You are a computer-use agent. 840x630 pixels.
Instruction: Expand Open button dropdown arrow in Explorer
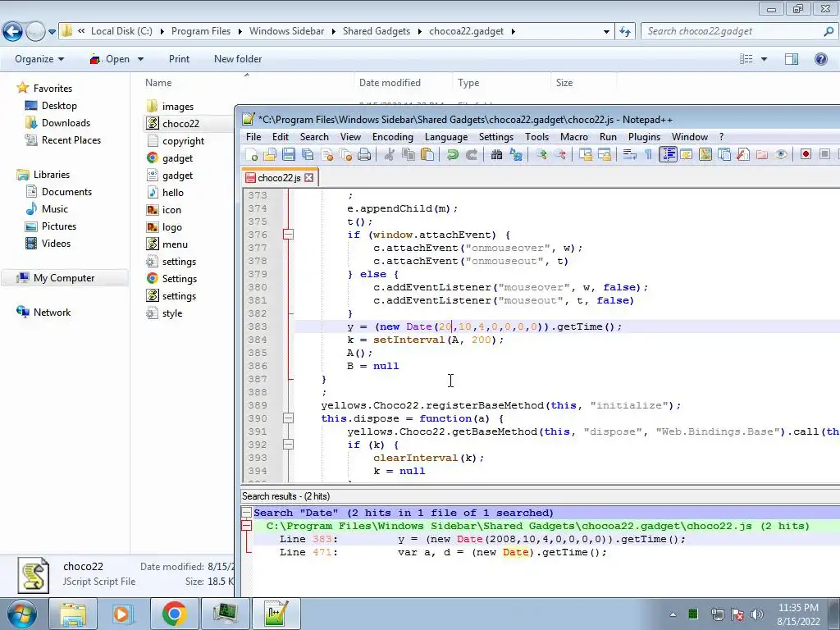coord(140,59)
